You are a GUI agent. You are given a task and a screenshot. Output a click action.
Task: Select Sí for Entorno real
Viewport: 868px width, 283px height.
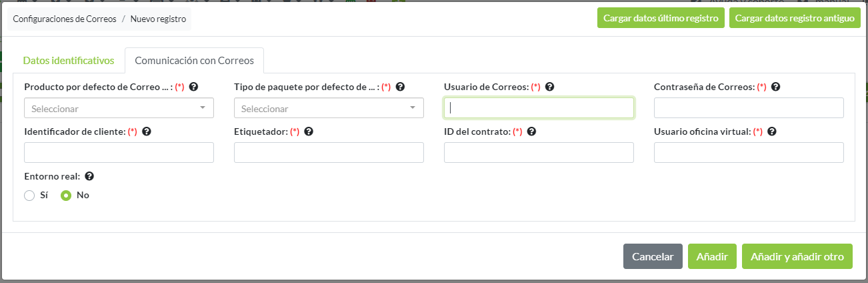(x=29, y=196)
